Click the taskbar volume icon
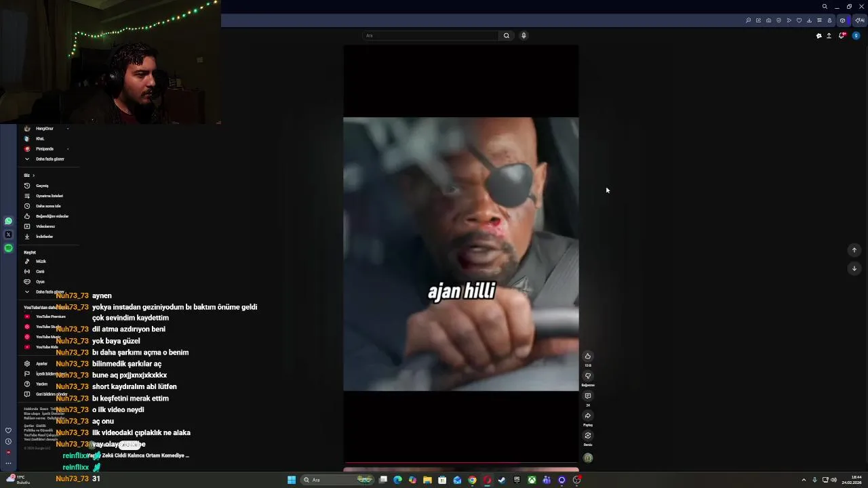The width and height of the screenshot is (868, 488). pyautogui.click(x=833, y=480)
